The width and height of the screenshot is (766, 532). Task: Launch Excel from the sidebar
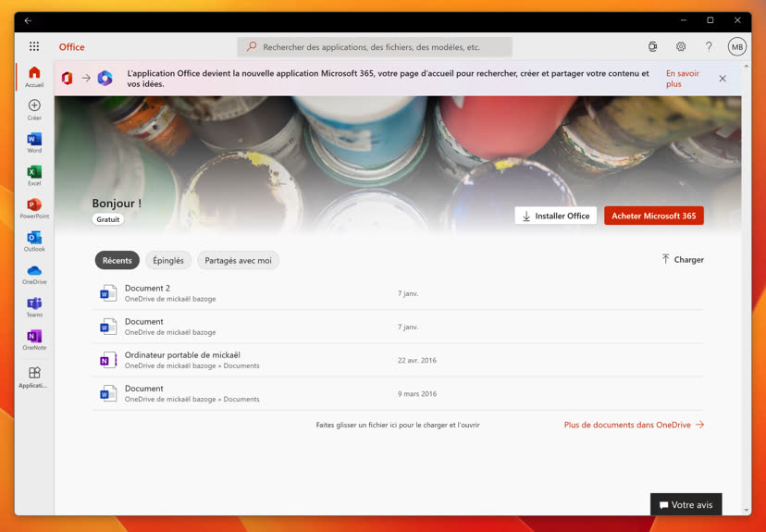pos(34,176)
